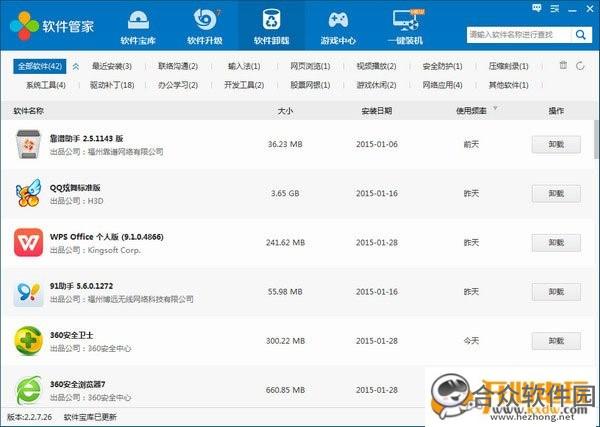The height and width of the screenshot is (427, 600).
Task: Click the 91助手 app icon
Action: [28, 293]
